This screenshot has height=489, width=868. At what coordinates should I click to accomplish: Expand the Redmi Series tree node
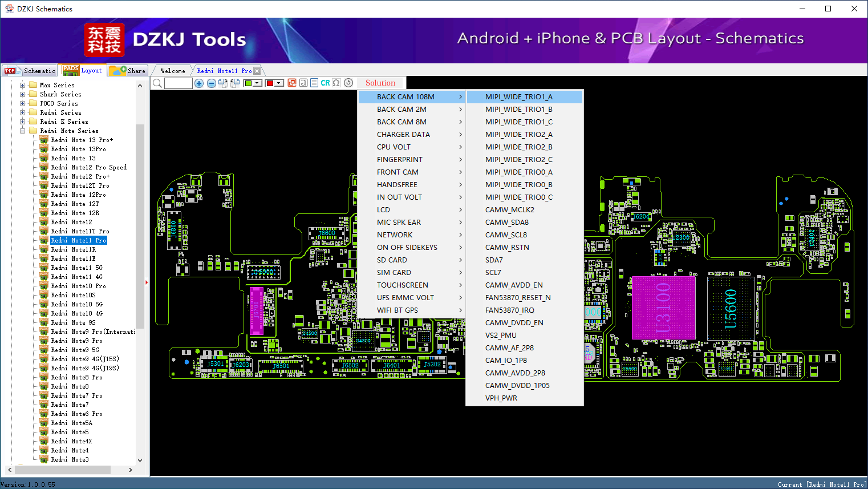[23, 112]
